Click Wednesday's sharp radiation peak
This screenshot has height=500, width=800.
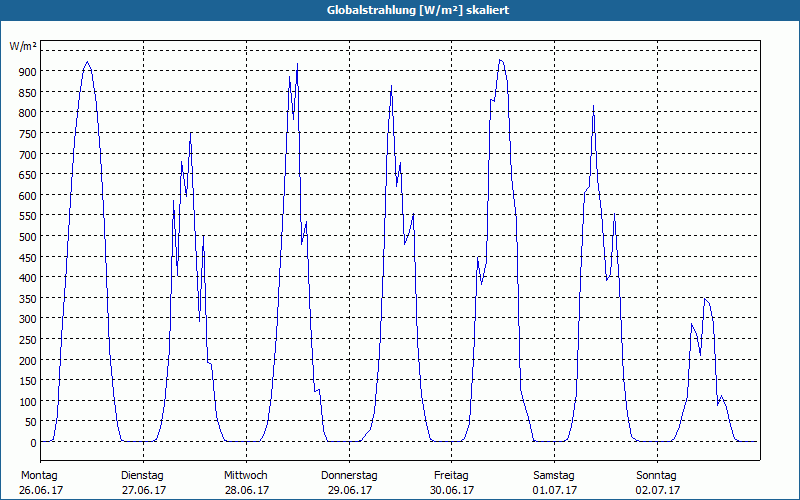point(297,64)
